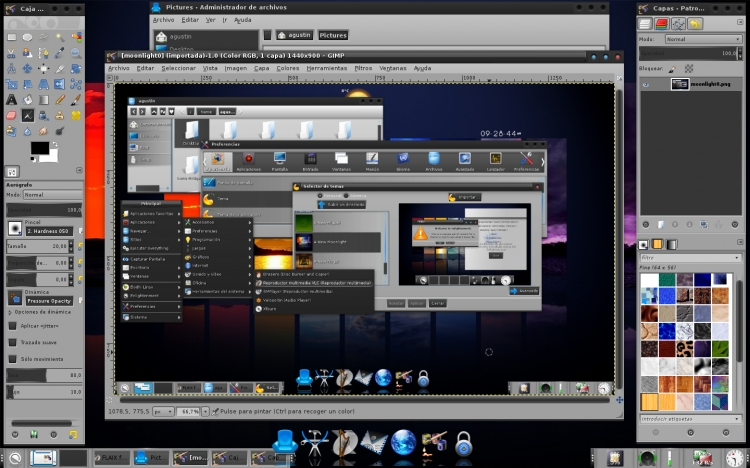Select the Scale tool

pos(11,85)
